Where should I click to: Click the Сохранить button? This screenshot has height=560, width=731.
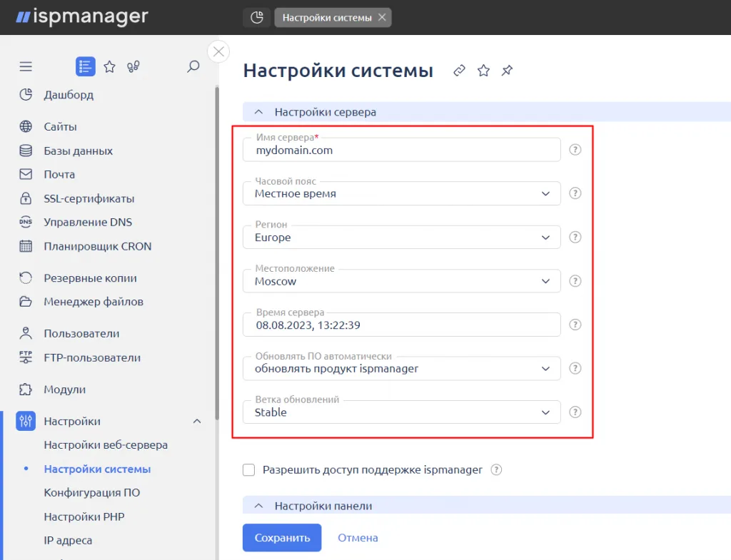point(282,538)
